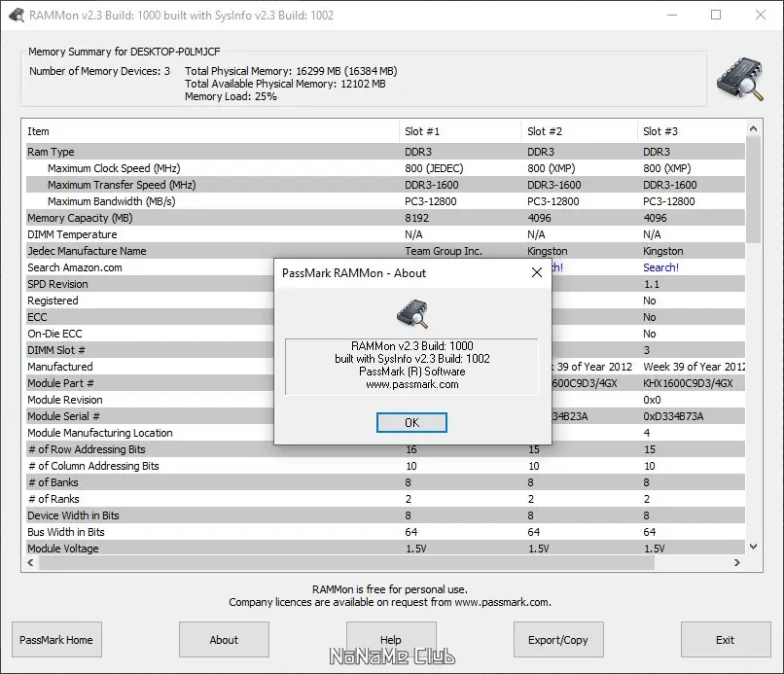Minimize the RAMMon window
784x674 pixels.
[672, 15]
